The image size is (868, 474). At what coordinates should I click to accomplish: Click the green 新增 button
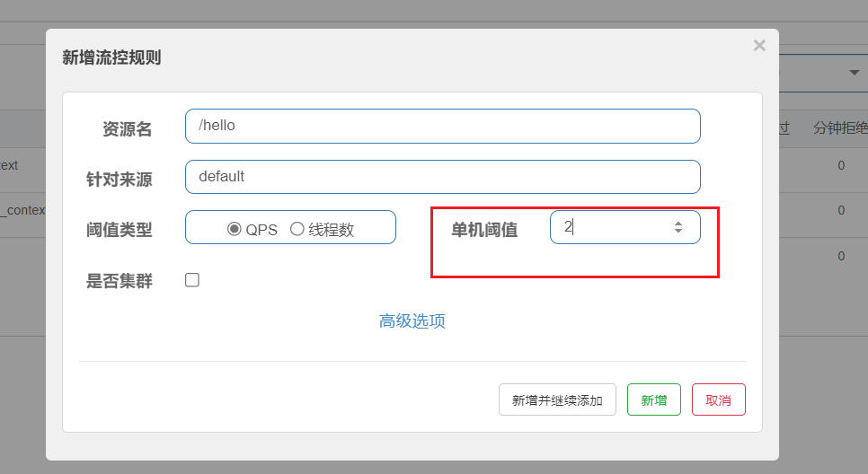pyautogui.click(x=654, y=399)
